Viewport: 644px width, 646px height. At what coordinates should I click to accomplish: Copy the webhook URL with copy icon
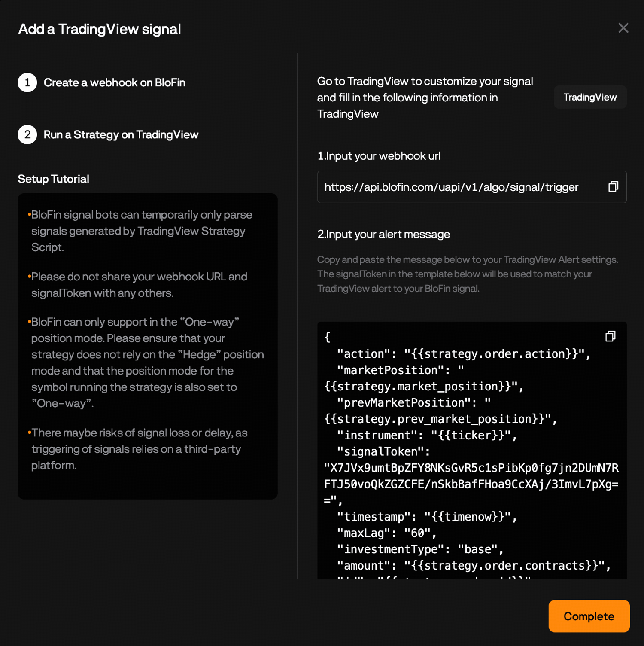coord(613,186)
